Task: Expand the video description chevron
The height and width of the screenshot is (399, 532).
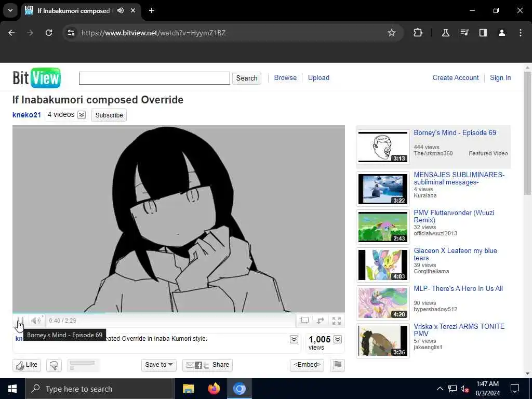Action: 294,339
